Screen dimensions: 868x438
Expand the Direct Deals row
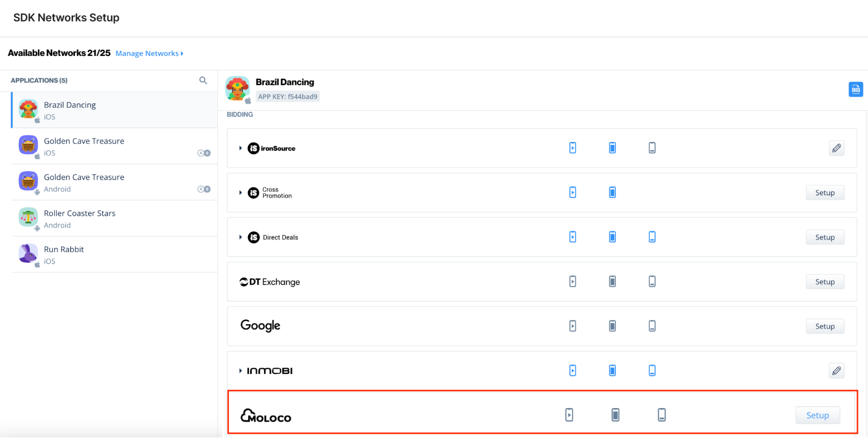point(241,237)
